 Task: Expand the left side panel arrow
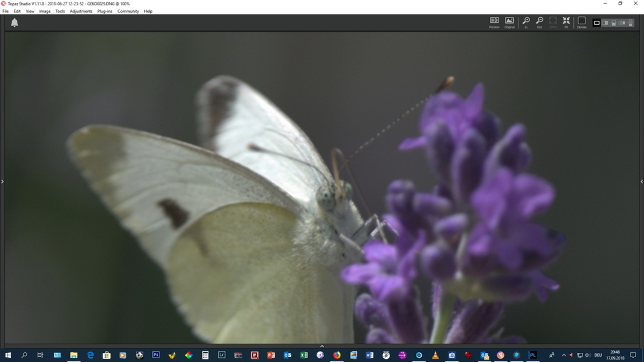2,182
